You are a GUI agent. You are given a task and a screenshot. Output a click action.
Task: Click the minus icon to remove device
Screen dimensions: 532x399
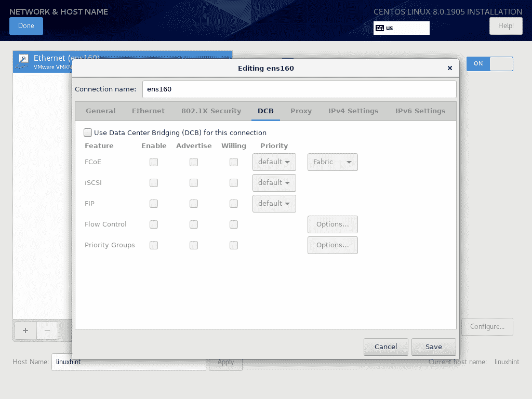[x=47, y=330]
